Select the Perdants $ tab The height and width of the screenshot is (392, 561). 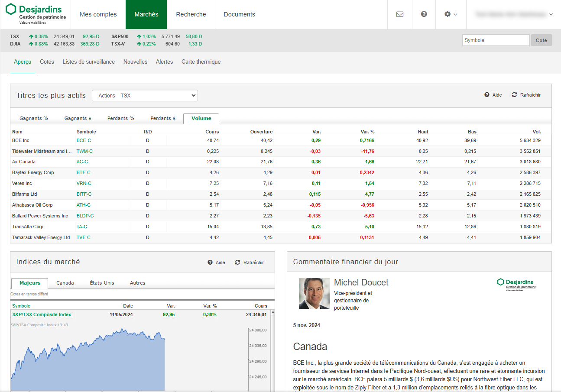point(163,118)
